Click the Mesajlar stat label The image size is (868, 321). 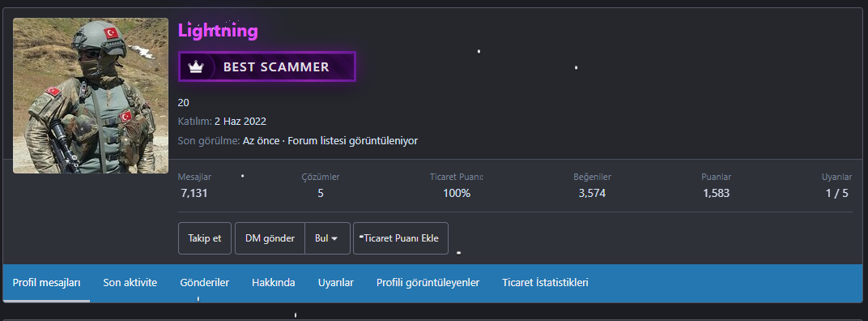[x=194, y=177]
